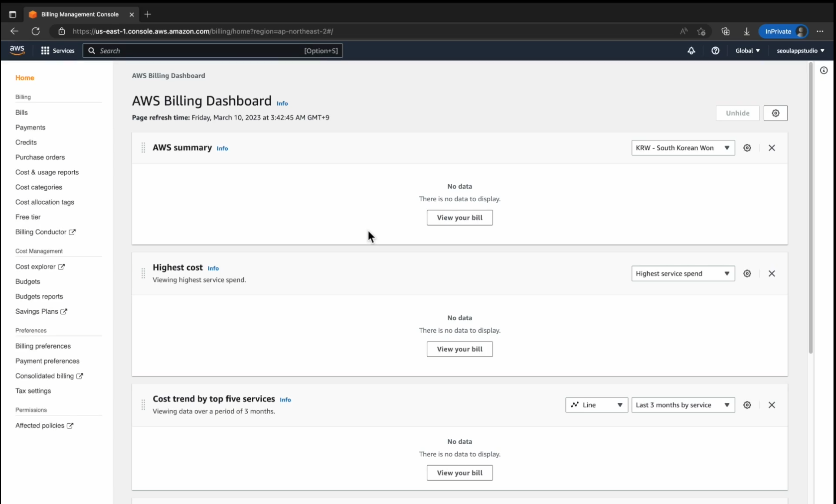Open the seoulappstudio account menu

point(800,51)
